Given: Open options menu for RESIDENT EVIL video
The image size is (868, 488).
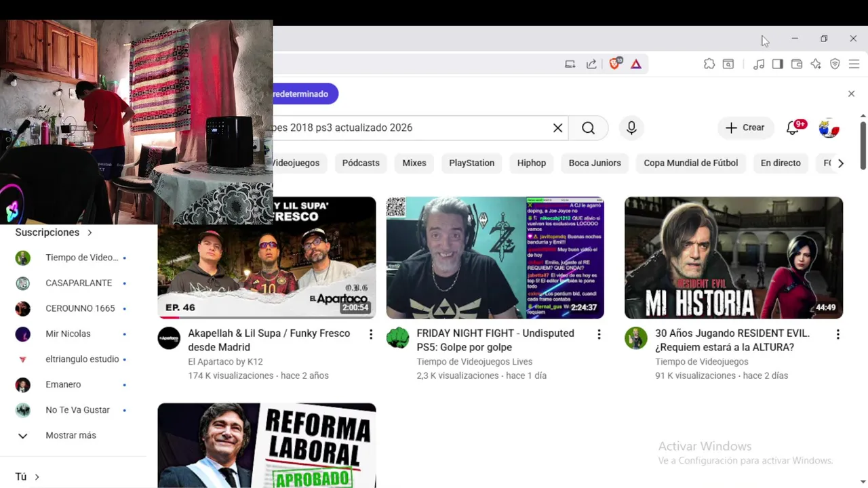Looking at the screenshot, I should tap(837, 334).
